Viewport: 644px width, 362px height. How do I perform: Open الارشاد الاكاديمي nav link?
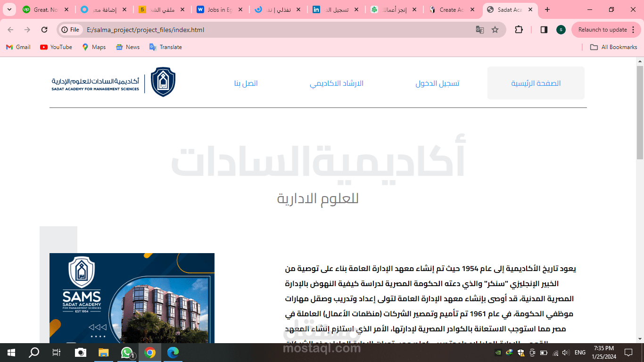tap(337, 83)
